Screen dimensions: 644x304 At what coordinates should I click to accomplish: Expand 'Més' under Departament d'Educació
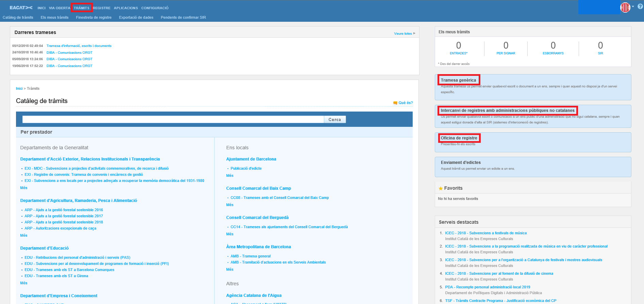(x=24, y=283)
